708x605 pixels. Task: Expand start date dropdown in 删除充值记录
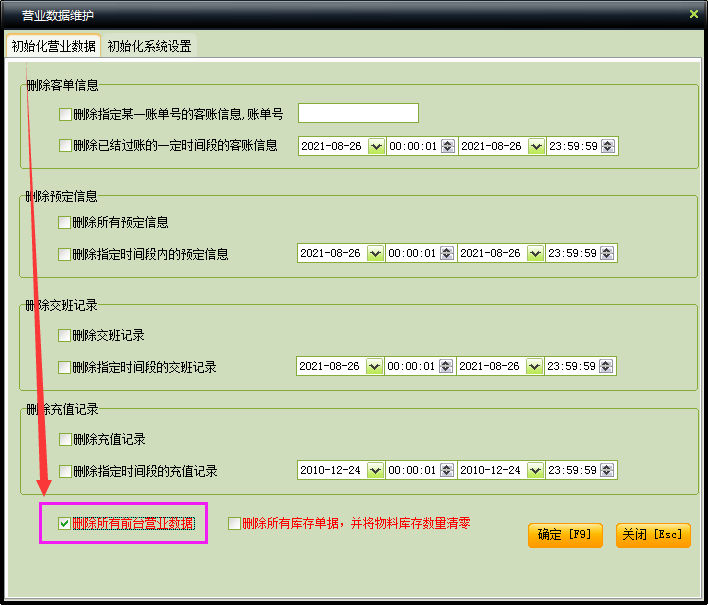pyautogui.click(x=376, y=470)
